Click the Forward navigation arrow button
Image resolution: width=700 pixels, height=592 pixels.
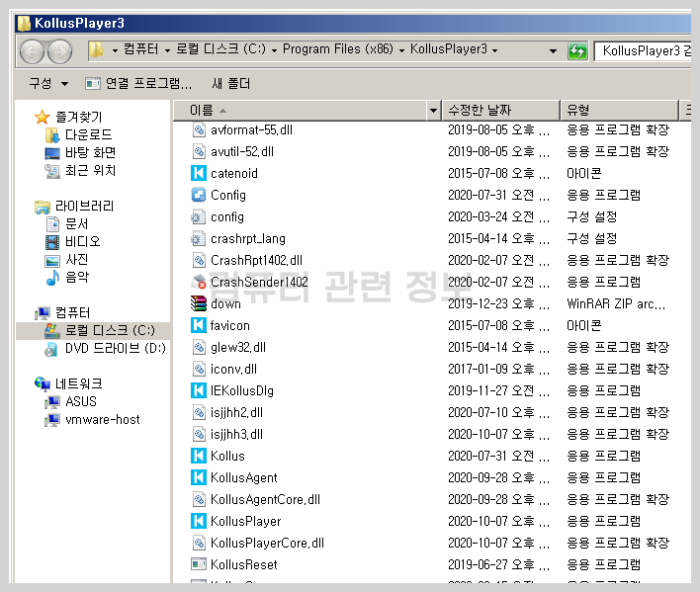pyautogui.click(x=60, y=51)
